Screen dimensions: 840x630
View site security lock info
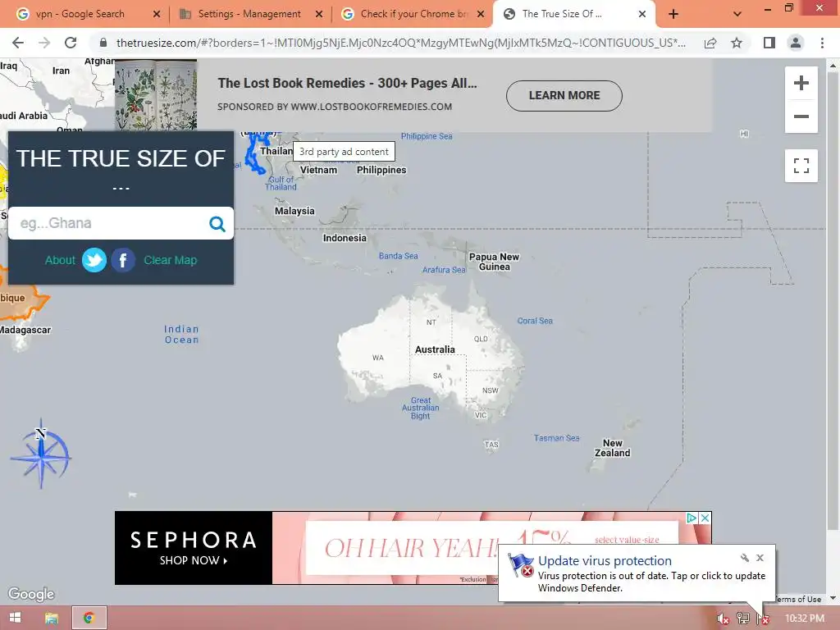(103, 43)
